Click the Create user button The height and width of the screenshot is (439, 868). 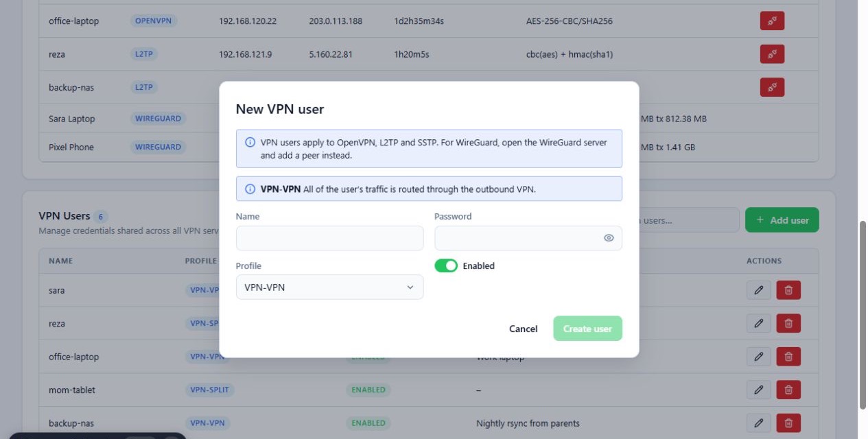point(587,329)
